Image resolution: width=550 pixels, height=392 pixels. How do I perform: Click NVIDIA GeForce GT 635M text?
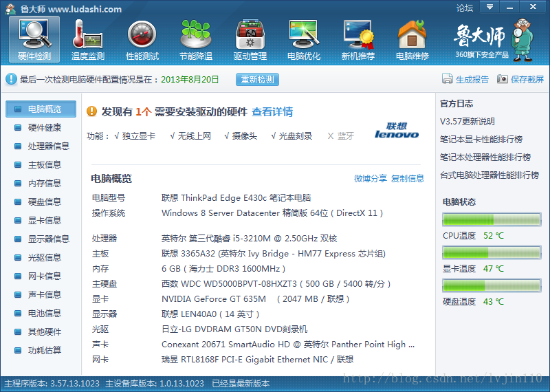(x=255, y=299)
